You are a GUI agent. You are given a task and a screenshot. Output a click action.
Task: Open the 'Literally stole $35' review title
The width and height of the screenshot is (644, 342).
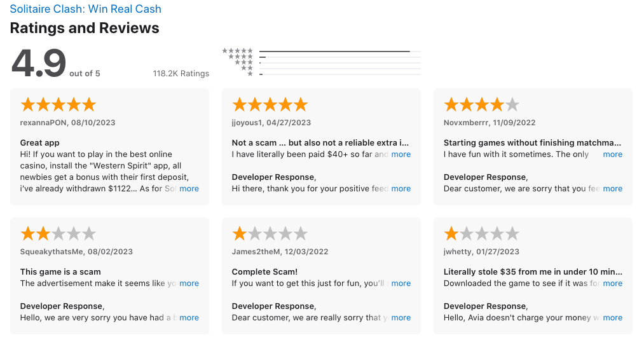[533, 272]
